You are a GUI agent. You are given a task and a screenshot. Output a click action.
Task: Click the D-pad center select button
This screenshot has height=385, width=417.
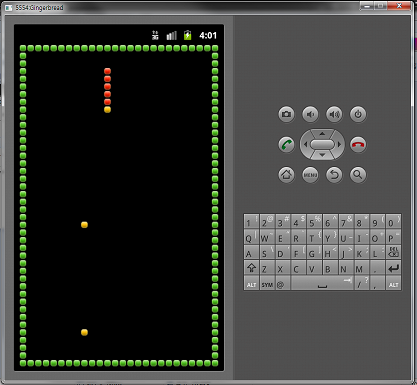(322, 144)
